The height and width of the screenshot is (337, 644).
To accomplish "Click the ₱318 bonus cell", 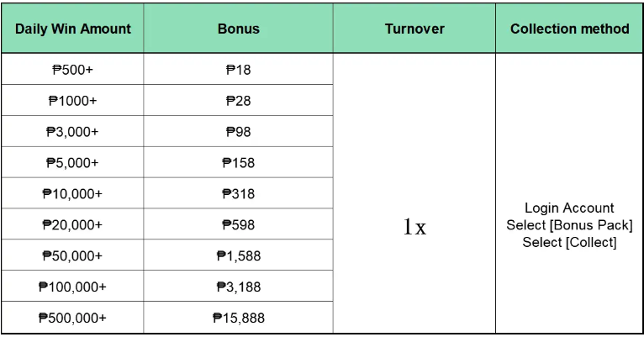I will (x=238, y=194).
